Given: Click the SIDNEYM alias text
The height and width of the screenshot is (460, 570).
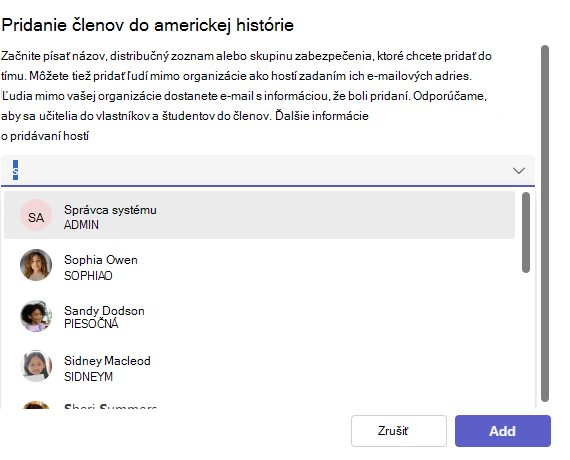Looking at the screenshot, I should [x=88, y=377].
